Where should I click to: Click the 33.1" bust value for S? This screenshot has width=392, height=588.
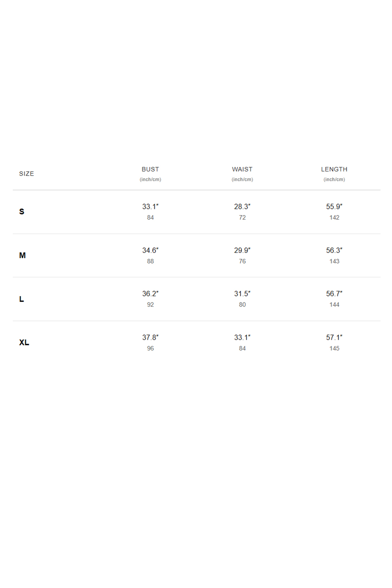[150, 206]
